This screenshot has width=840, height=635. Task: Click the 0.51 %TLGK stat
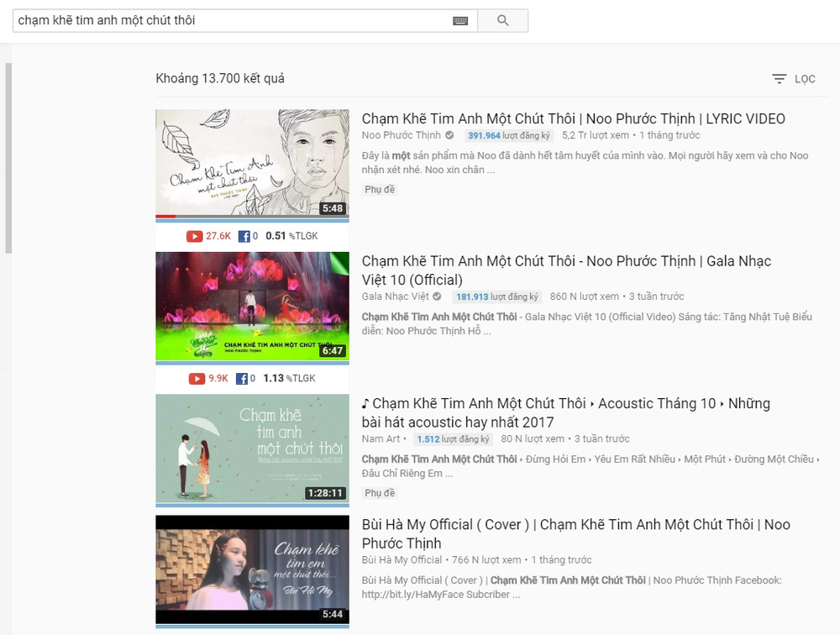(x=292, y=236)
